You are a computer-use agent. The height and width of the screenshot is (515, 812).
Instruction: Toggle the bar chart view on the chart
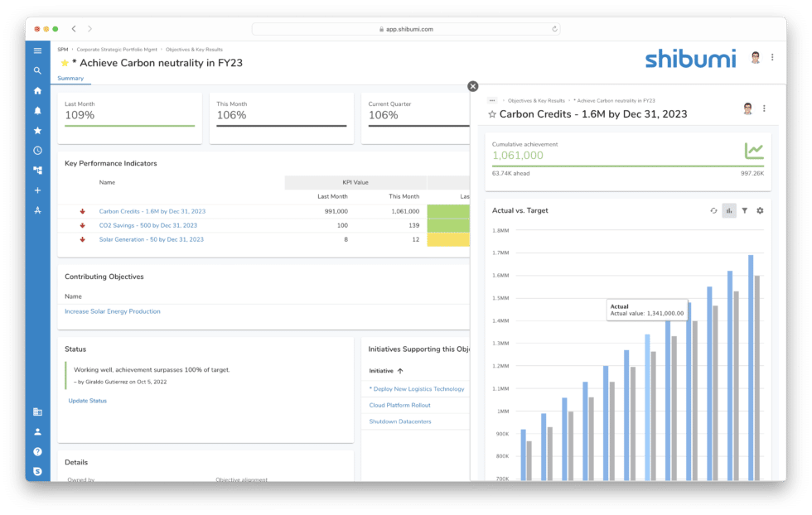729,210
